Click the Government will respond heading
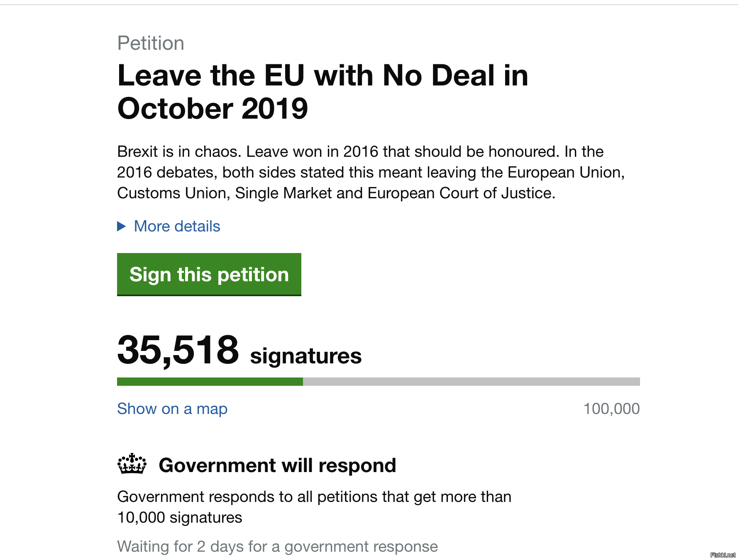The width and height of the screenshot is (738, 560). tap(277, 465)
